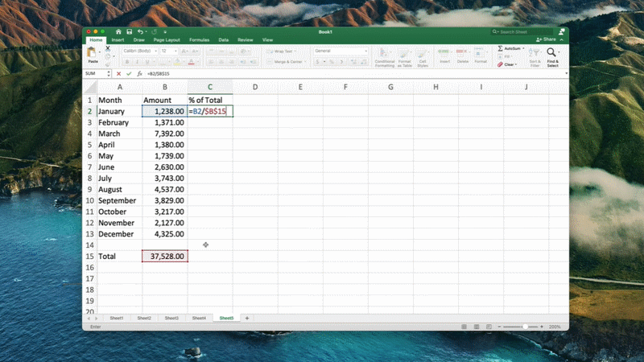The image size is (644, 362).
Task: Open the Formulas ribbon tab
Action: (199, 39)
